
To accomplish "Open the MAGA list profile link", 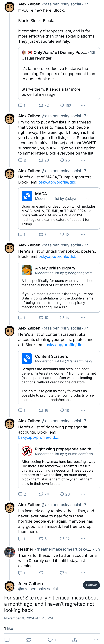I will (x=59, y=182).
